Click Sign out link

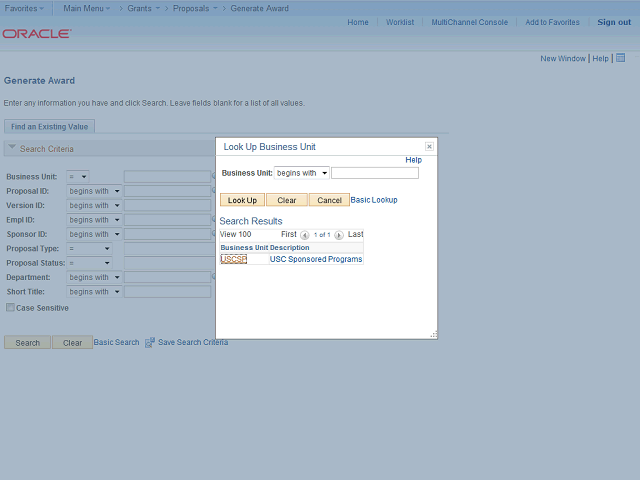point(614,22)
